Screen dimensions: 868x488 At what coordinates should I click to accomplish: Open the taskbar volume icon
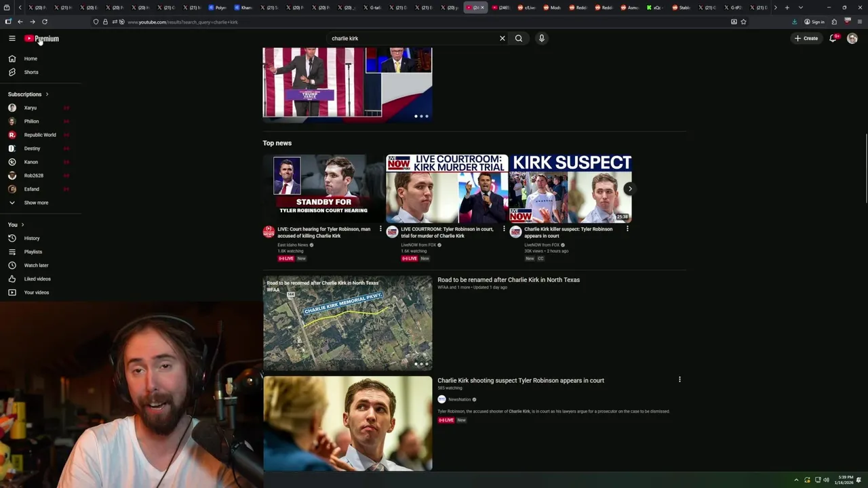826,480
